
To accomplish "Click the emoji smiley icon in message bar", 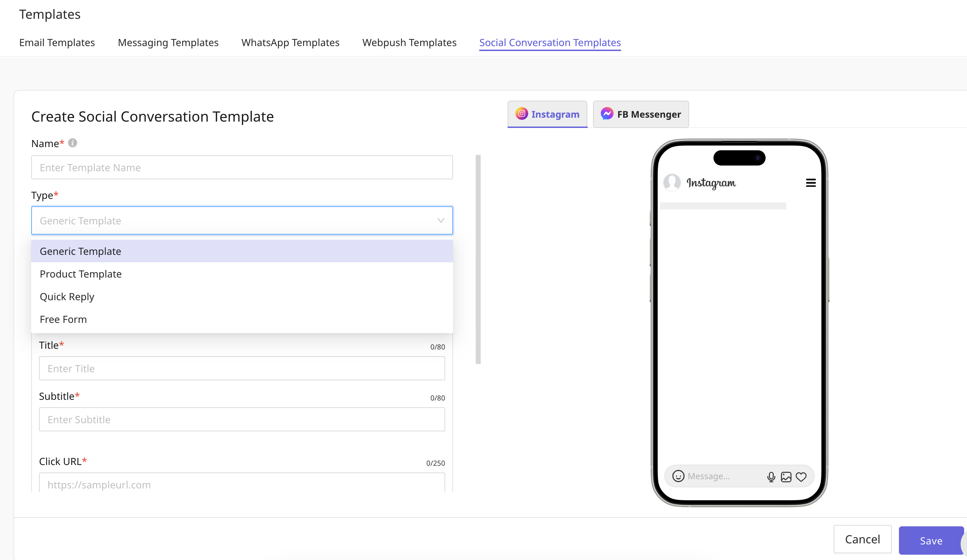I will click(678, 476).
